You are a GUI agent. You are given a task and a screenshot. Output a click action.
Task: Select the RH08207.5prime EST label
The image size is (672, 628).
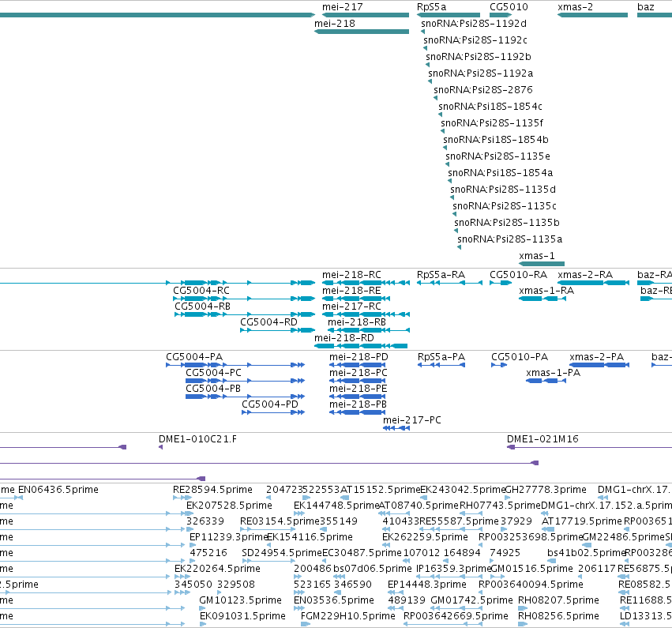click(x=558, y=600)
